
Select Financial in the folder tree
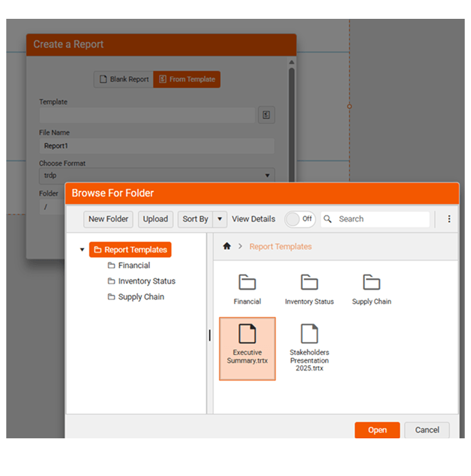[129, 266]
